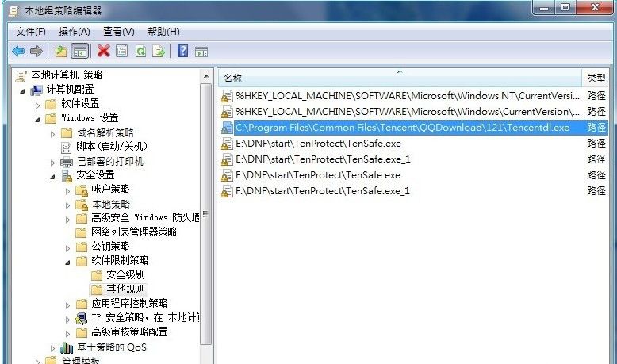Open the 查看(V) menu
Viewport: 617px width, 364px height.
pyautogui.click(x=118, y=32)
